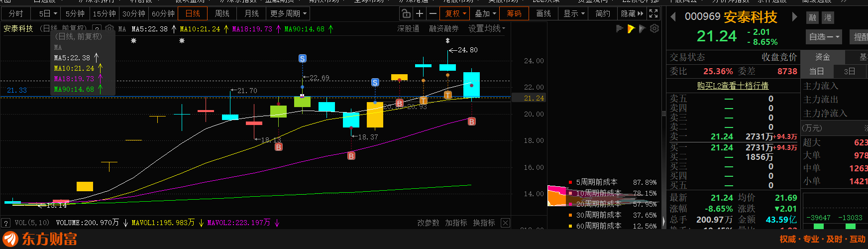Switch to 分时 intraday tab
This screenshot has width=868, height=249.
coord(16,13)
